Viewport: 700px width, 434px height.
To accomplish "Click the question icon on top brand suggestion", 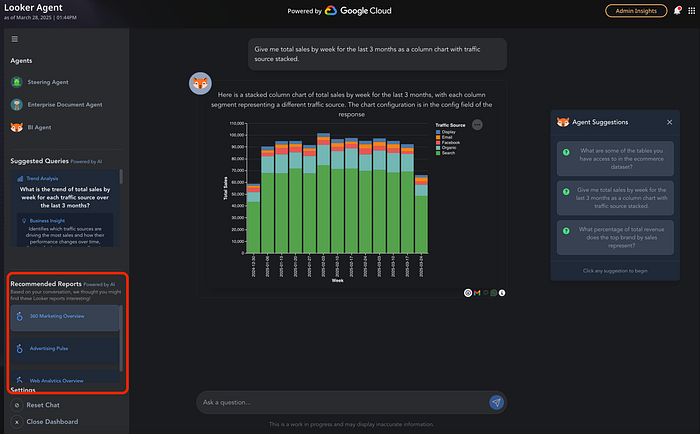I will coord(566,231).
